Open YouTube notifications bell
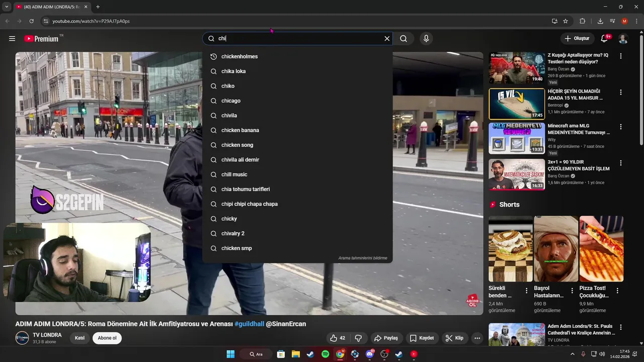This screenshot has width=644, height=362. click(x=605, y=39)
